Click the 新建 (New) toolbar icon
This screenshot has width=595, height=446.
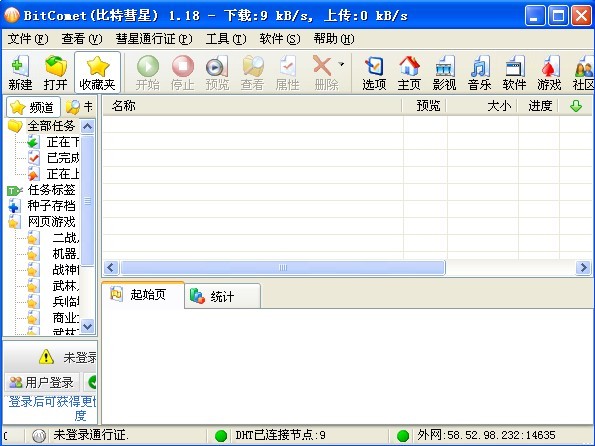click(20, 73)
